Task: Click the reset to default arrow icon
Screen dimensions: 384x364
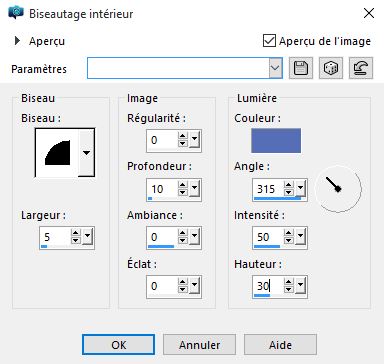Action: click(x=361, y=68)
